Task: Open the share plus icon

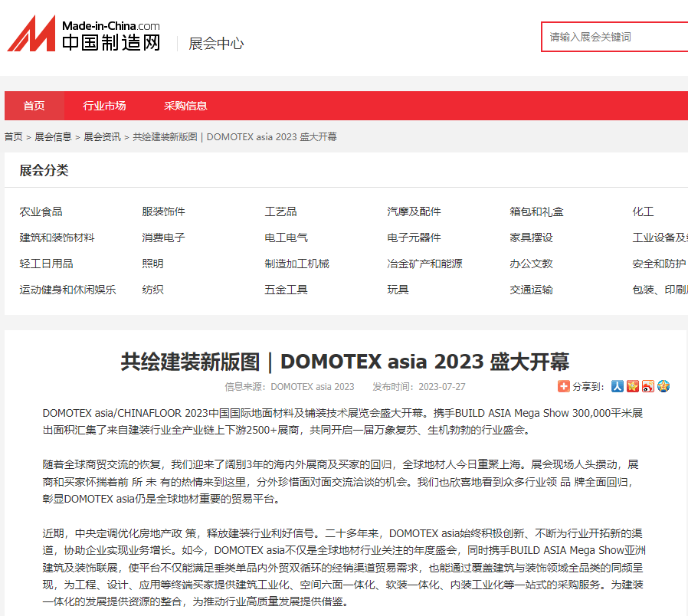Action: [x=563, y=386]
